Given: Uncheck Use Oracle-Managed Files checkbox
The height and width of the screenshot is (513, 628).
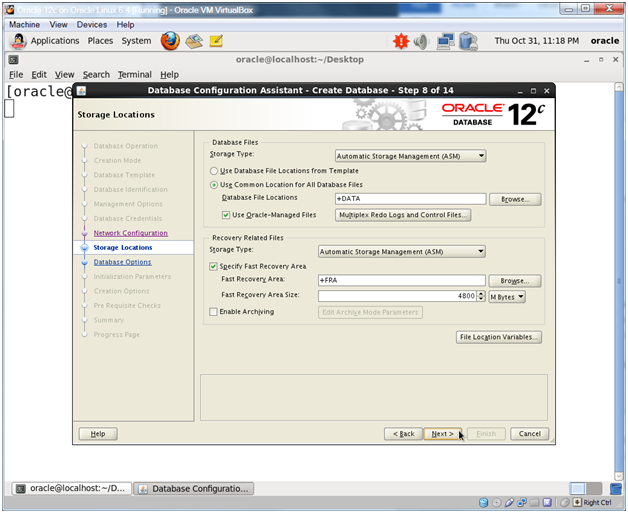Looking at the screenshot, I should 226,215.
